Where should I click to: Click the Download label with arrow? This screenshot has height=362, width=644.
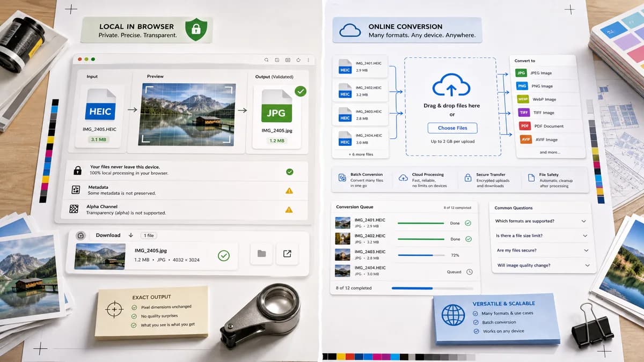pos(114,235)
